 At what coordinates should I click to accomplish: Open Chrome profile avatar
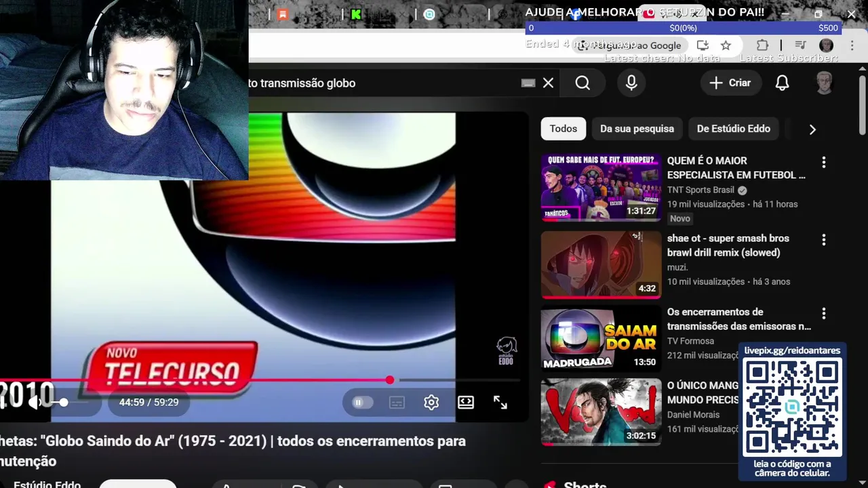(x=826, y=45)
